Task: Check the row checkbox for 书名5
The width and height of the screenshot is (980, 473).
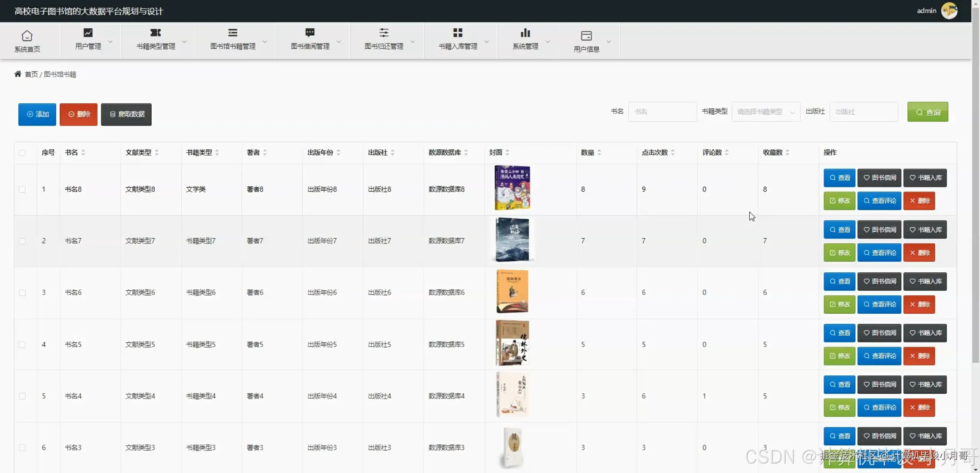Action: point(22,345)
